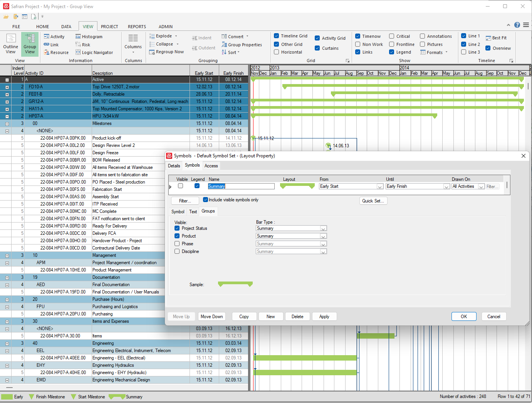Image resolution: width=532 pixels, height=403 pixels.
Task: Open the Project Status bar type dropdown
Action: point(324,228)
